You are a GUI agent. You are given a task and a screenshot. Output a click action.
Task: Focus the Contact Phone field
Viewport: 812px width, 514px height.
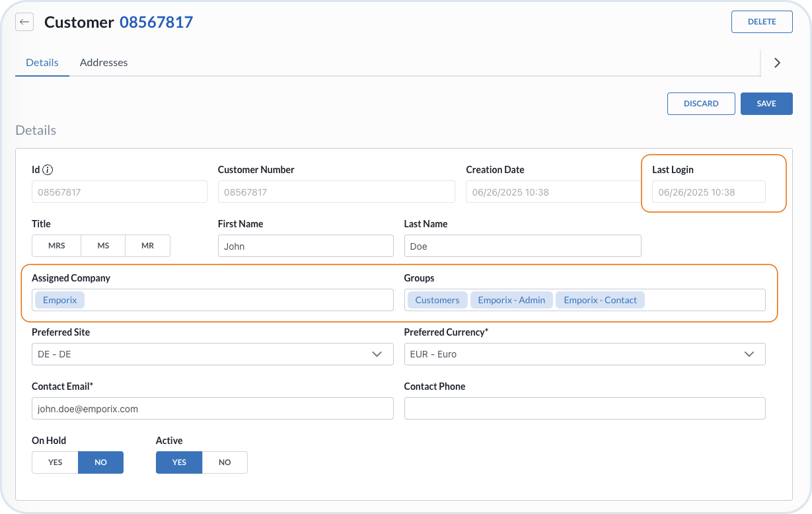584,408
